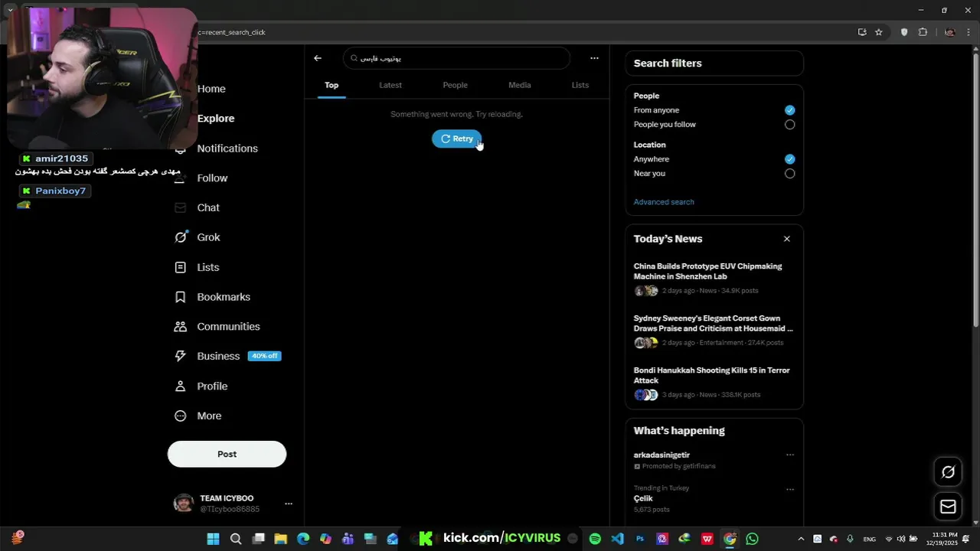Click the shield extension icon in the toolbar
The height and width of the screenshot is (551, 980).
coord(904,32)
